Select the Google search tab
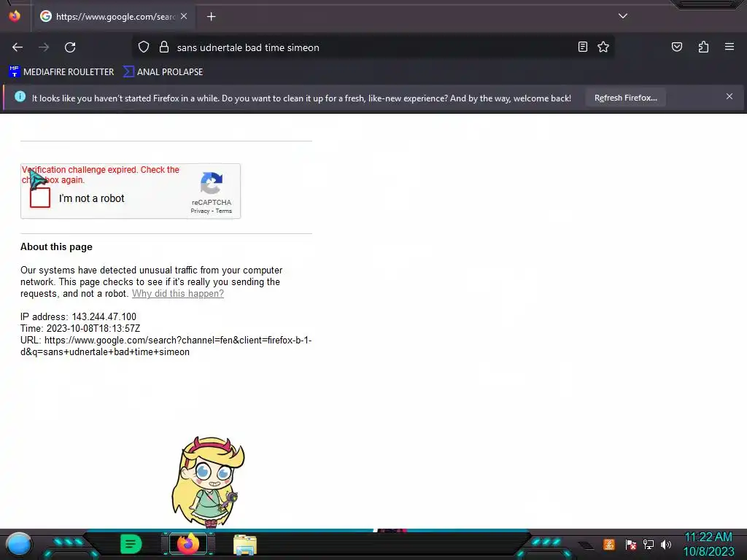 [113, 17]
